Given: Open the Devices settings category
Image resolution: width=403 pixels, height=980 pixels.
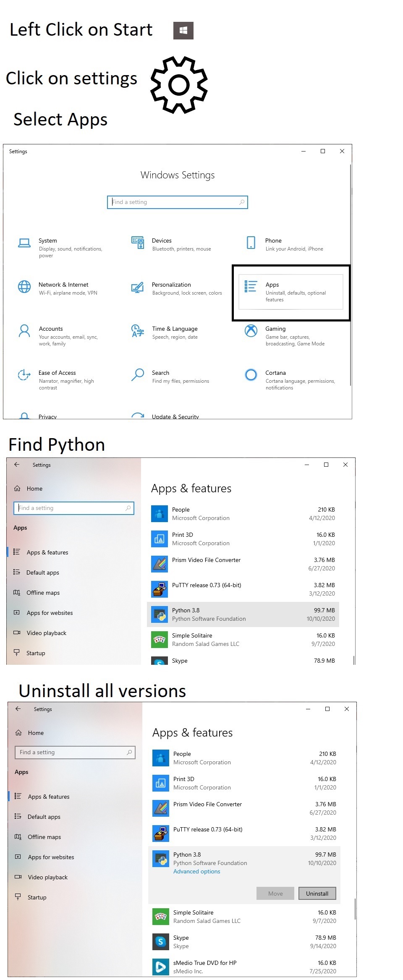Looking at the screenshot, I should (x=162, y=241).
